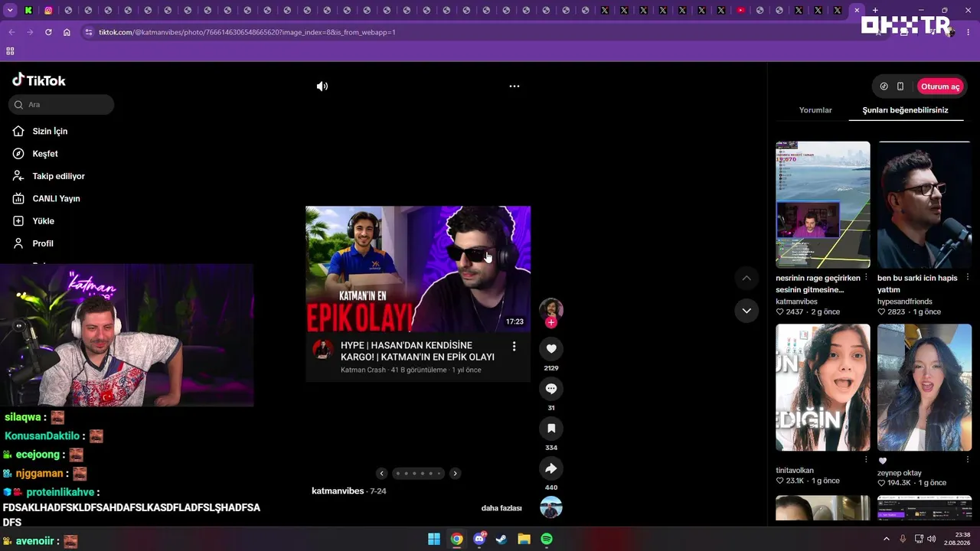
Task: Click the browser back arrow
Action: tap(11, 32)
